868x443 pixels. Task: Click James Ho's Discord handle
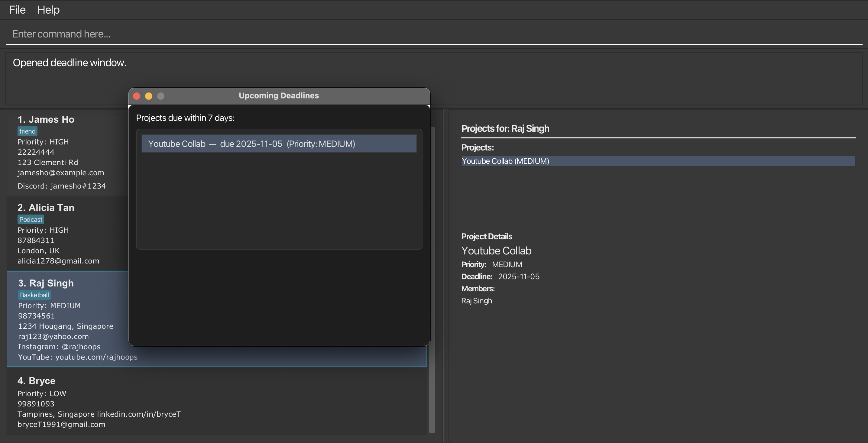(x=61, y=186)
